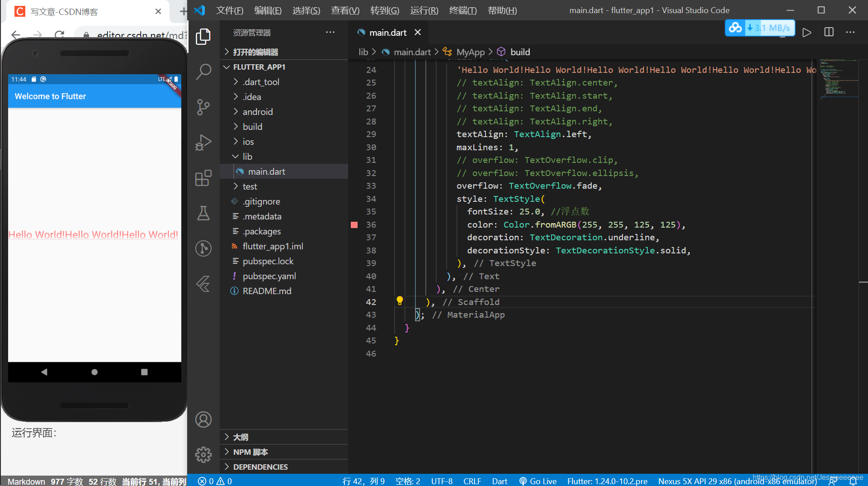Open the Search view in activity bar

coord(203,71)
